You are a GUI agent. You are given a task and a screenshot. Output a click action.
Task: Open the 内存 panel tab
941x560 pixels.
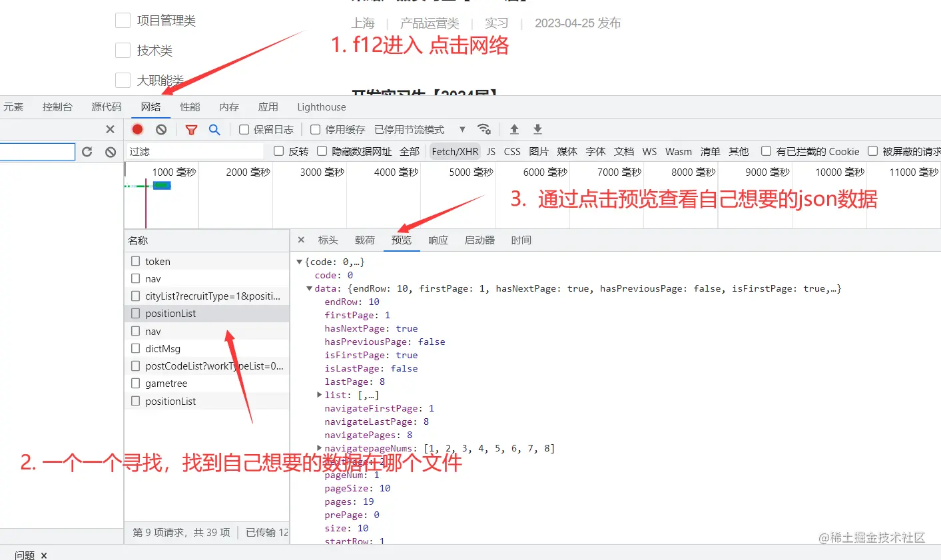[229, 107]
